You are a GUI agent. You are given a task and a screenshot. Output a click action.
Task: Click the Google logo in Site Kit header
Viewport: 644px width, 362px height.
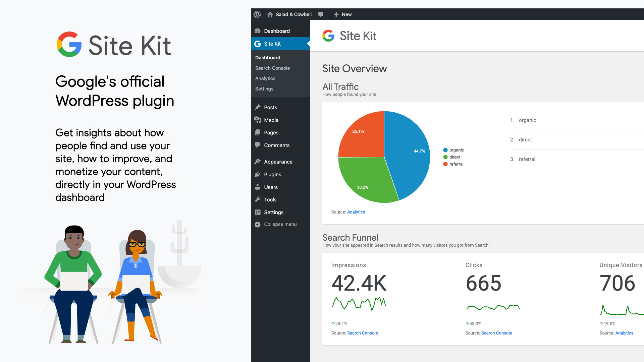328,36
